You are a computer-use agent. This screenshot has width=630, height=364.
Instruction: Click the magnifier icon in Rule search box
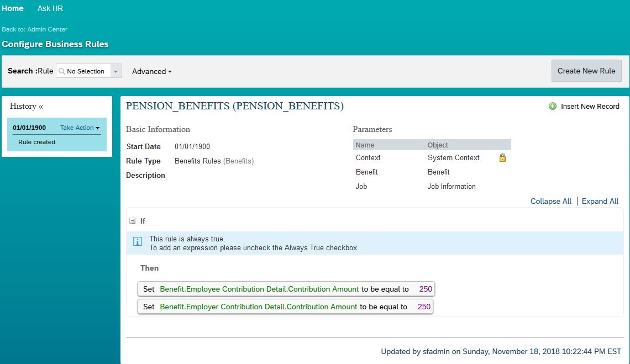pyautogui.click(x=62, y=71)
